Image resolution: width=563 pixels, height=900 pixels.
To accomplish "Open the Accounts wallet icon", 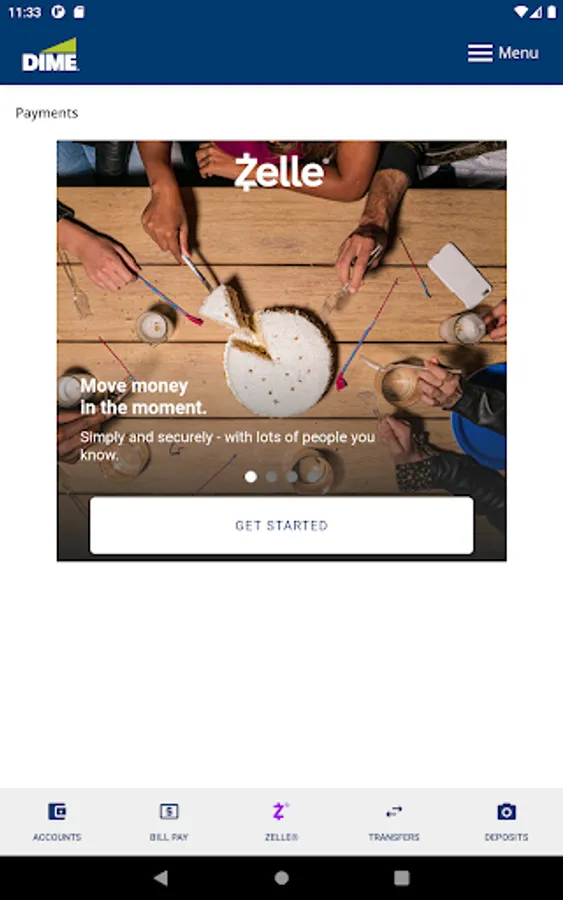I will tap(57, 812).
